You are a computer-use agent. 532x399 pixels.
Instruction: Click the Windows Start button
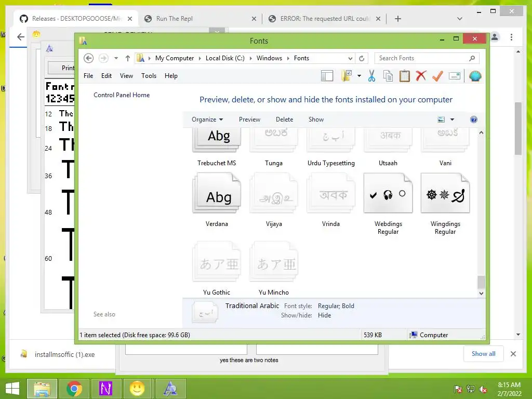(x=12, y=389)
